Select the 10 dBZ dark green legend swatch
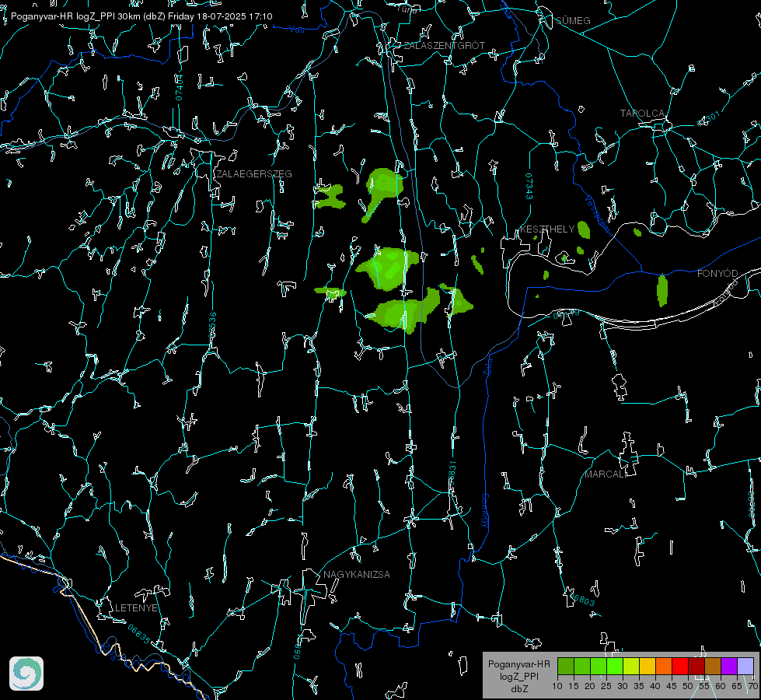761x700 pixels. [x=566, y=666]
